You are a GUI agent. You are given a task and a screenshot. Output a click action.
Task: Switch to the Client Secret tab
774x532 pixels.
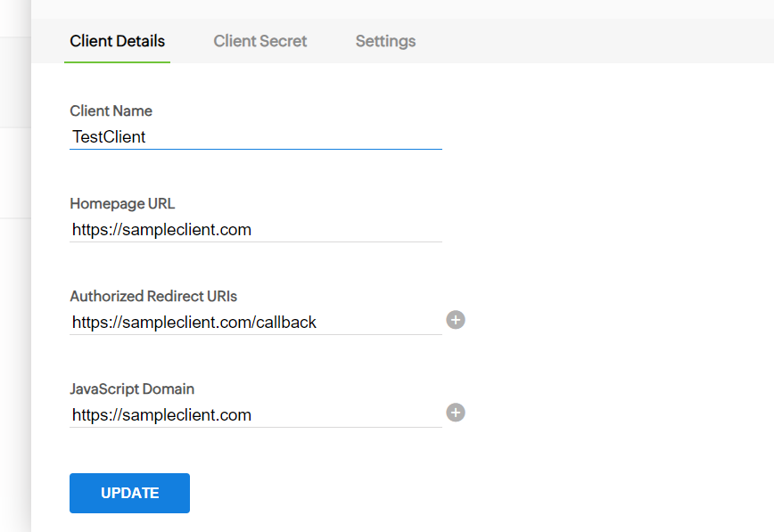(x=260, y=41)
